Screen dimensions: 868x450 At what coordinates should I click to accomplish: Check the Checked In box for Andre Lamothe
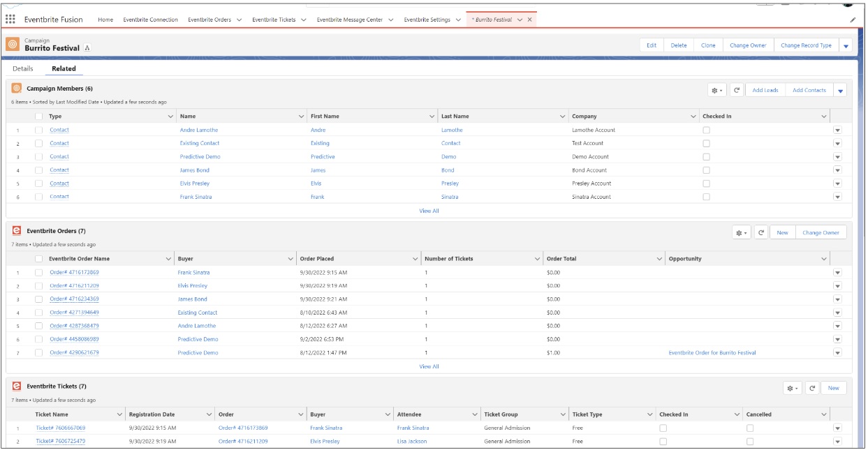tap(706, 130)
